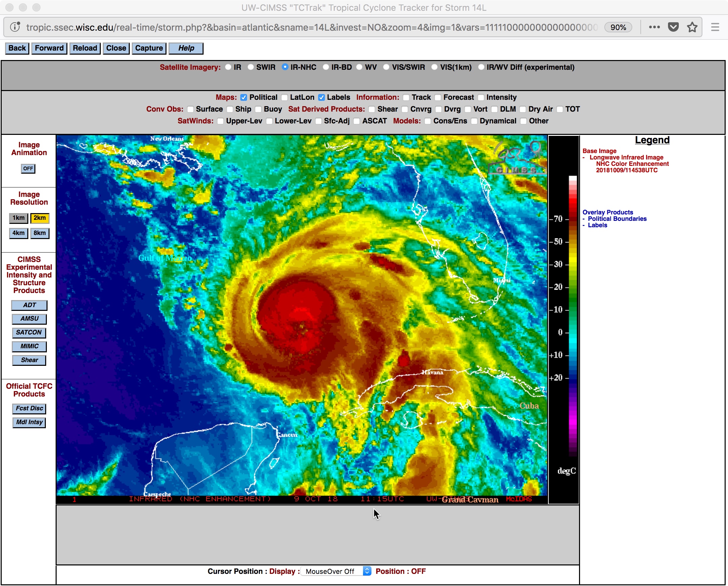Enable the TOT checkbox

559,110
